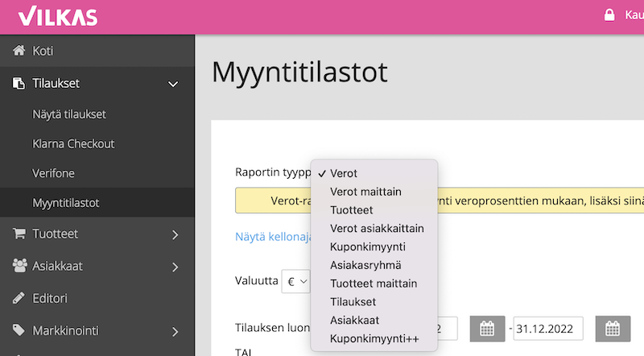
Task: Click the Vilkas logo
Action: pos(58,16)
